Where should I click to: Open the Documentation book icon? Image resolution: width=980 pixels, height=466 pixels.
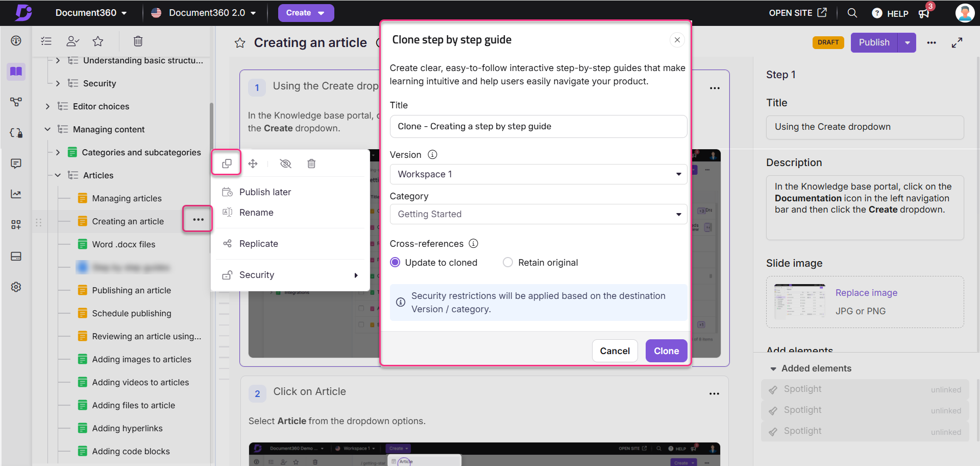[16, 71]
